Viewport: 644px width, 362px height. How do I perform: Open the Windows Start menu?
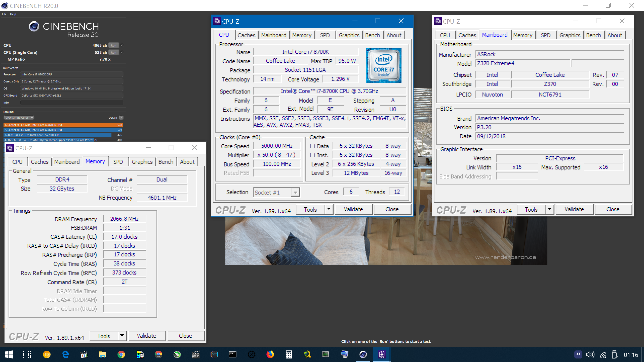[9, 354]
